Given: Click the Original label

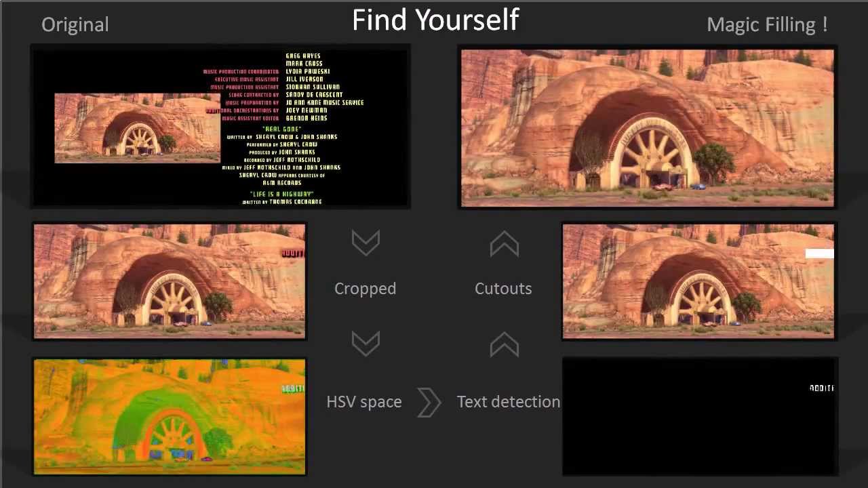Looking at the screenshot, I should click(75, 24).
